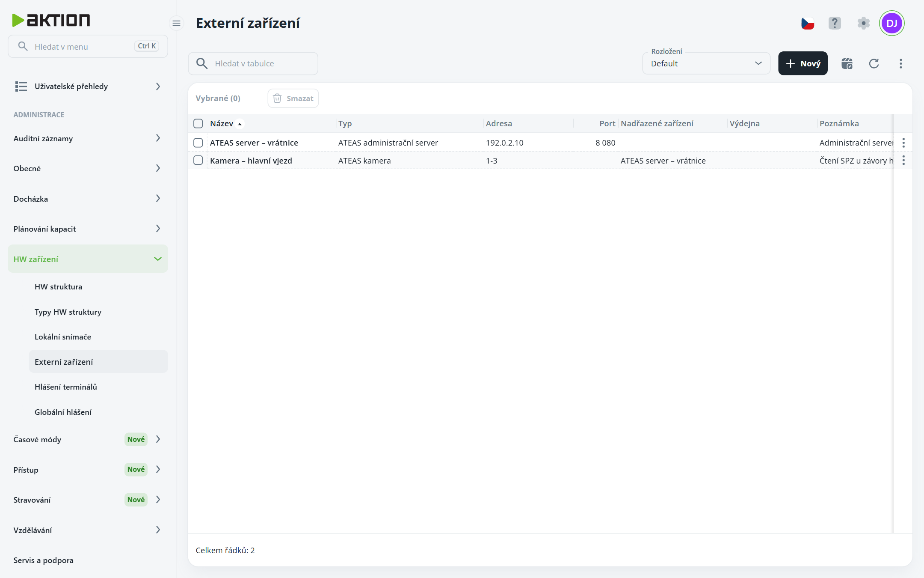Expand the Docházka menu section
The height and width of the screenshot is (578, 924).
pos(88,199)
